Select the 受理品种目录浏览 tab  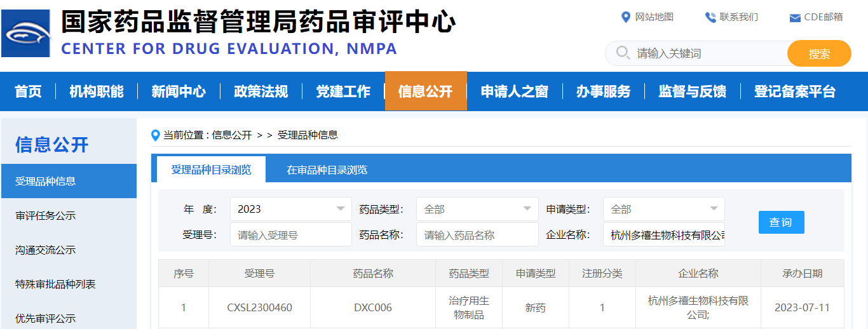(211, 170)
